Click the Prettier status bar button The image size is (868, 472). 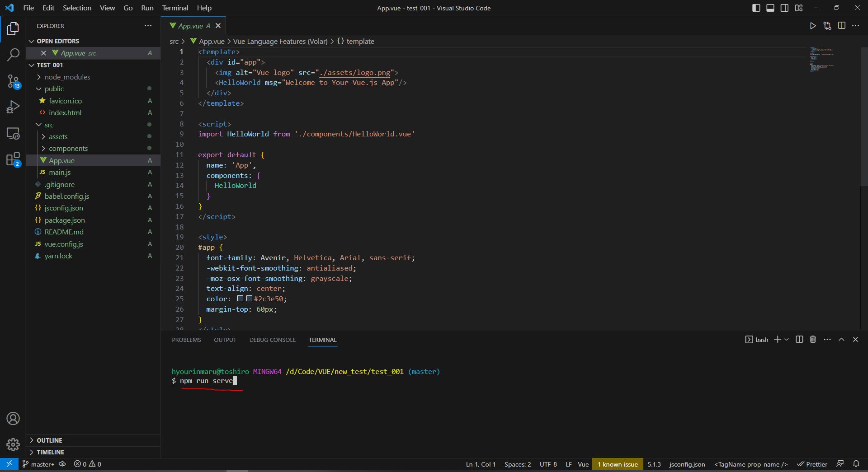point(812,464)
